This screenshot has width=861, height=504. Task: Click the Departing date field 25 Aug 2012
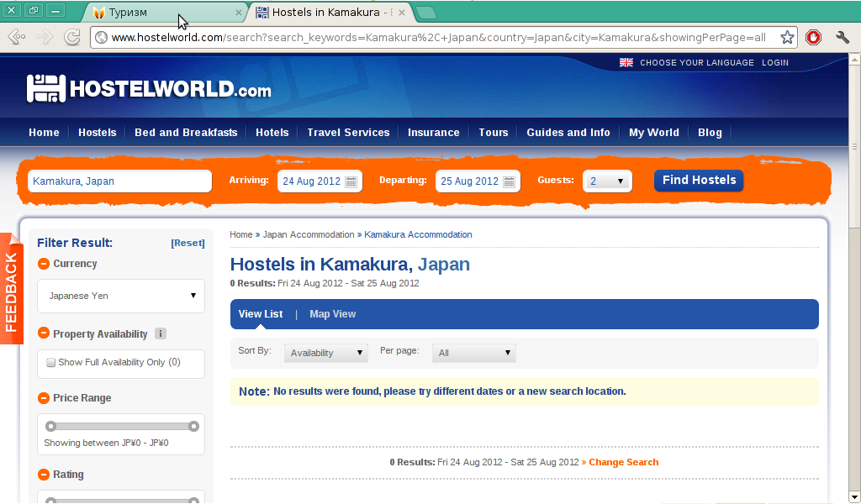point(478,181)
